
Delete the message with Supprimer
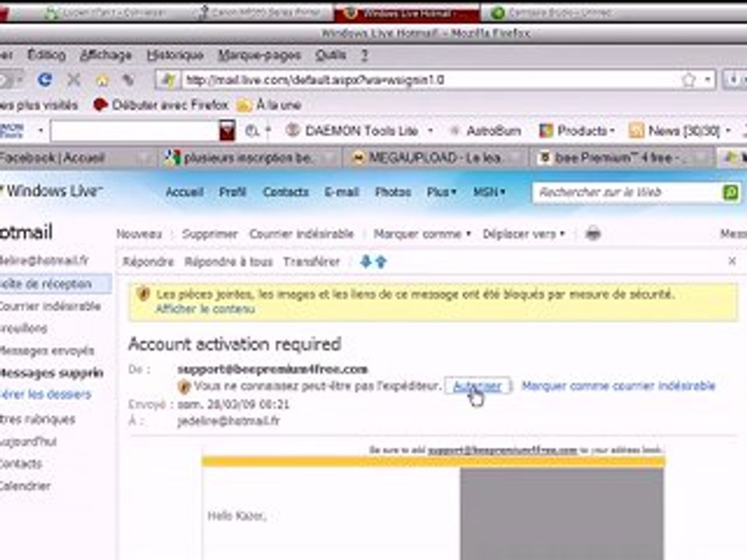pos(209,234)
